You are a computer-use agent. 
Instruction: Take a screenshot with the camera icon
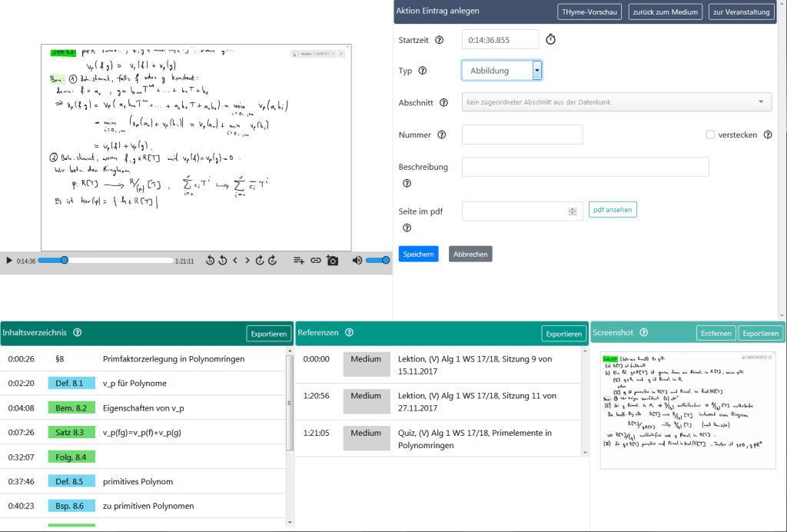pyautogui.click(x=332, y=261)
